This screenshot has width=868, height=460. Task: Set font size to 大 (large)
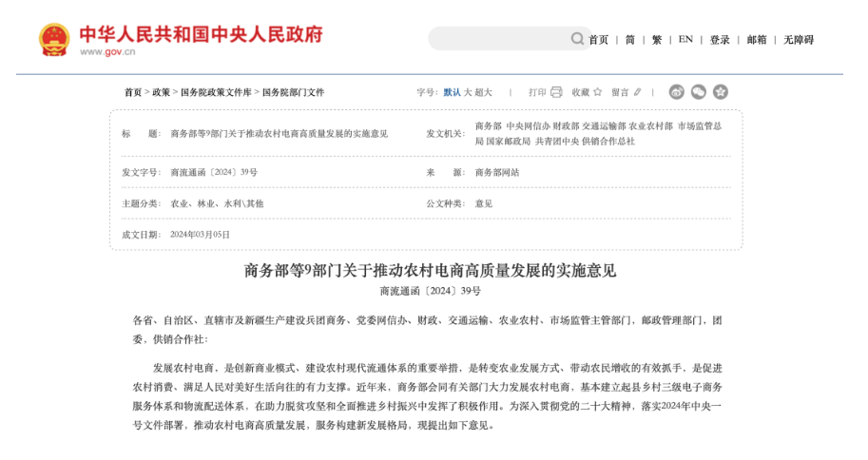468,92
